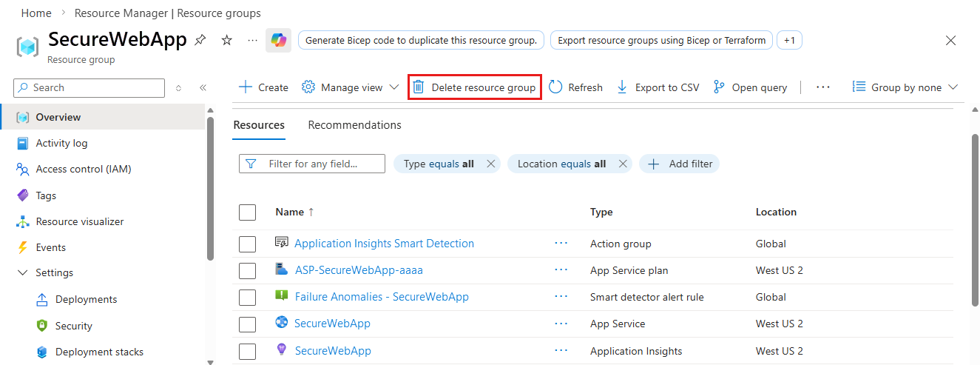Remove the Location equals all filter
Image resolution: width=980 pixels, height=365 pixels.
623,164
